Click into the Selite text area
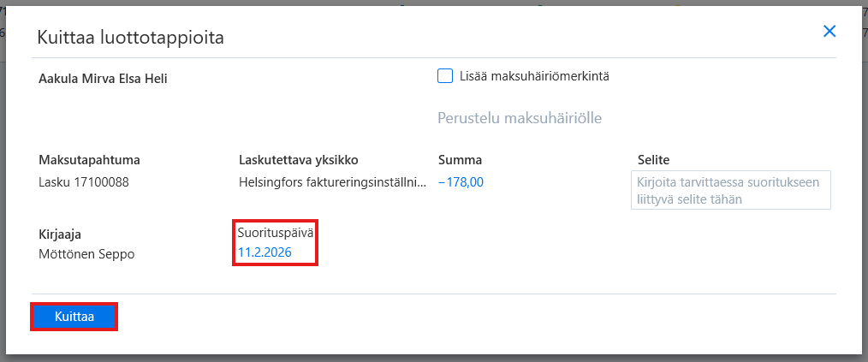The height and width of the screenshot is (362, 868). (x=731, y=190)
